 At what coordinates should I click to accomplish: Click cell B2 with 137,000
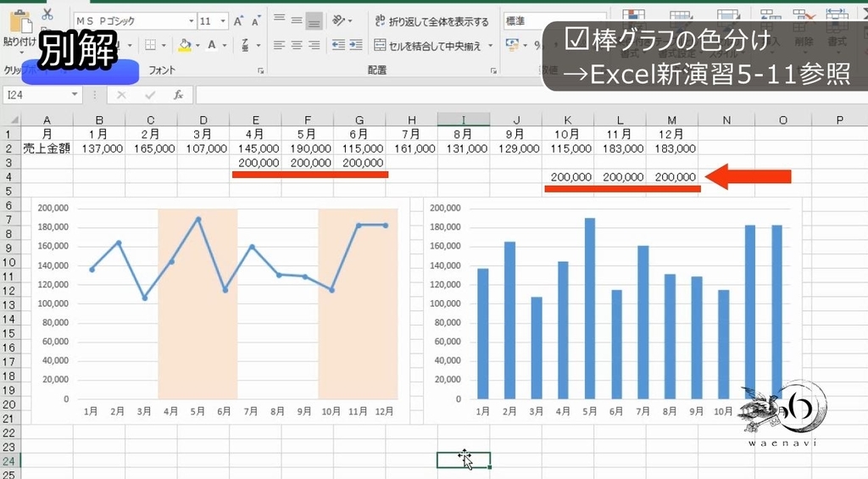click(99, 148)
